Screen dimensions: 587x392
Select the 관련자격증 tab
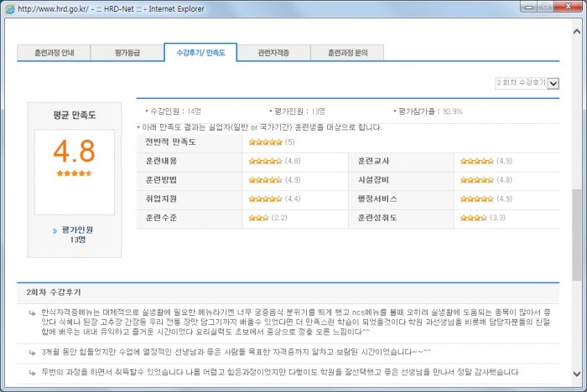point(274,53)
